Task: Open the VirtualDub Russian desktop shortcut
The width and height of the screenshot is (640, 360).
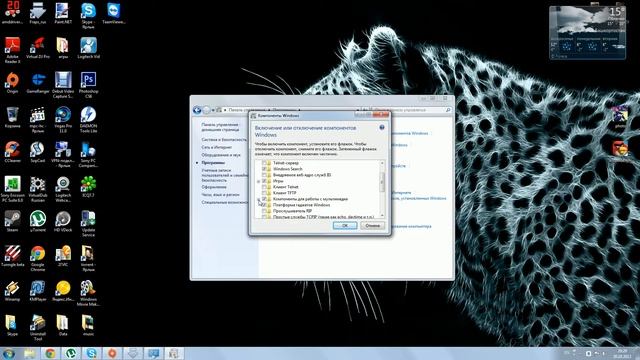Action: pyautogui.click(x=38, y=189)
